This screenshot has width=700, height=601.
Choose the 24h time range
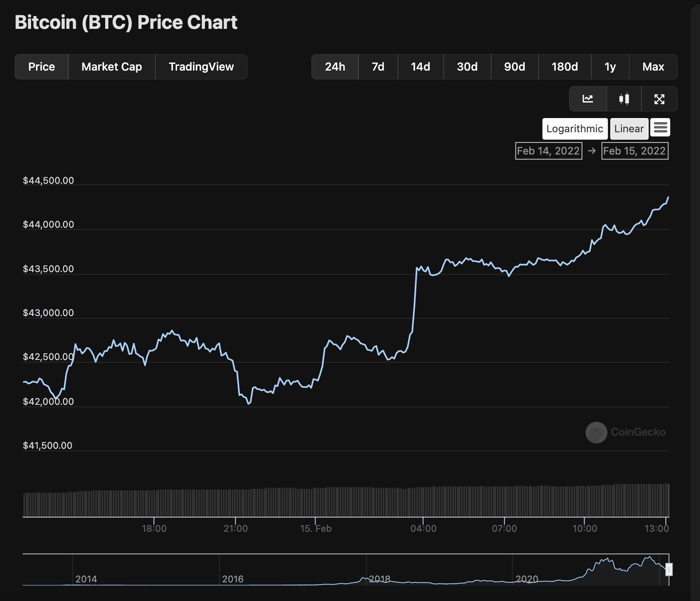point(335,67)
